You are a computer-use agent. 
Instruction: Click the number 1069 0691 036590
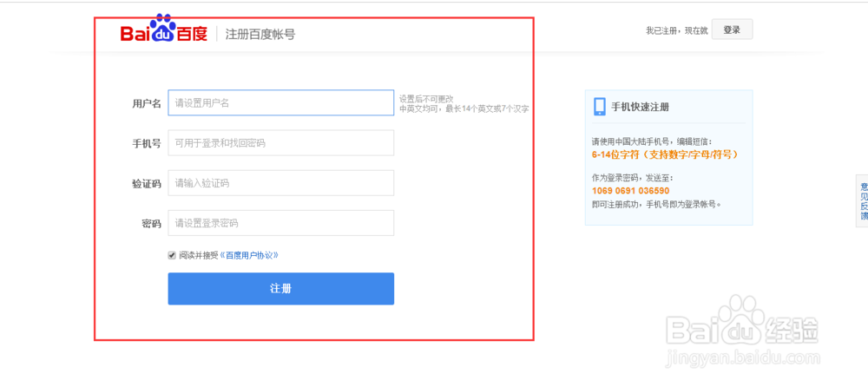click(630, 190)
